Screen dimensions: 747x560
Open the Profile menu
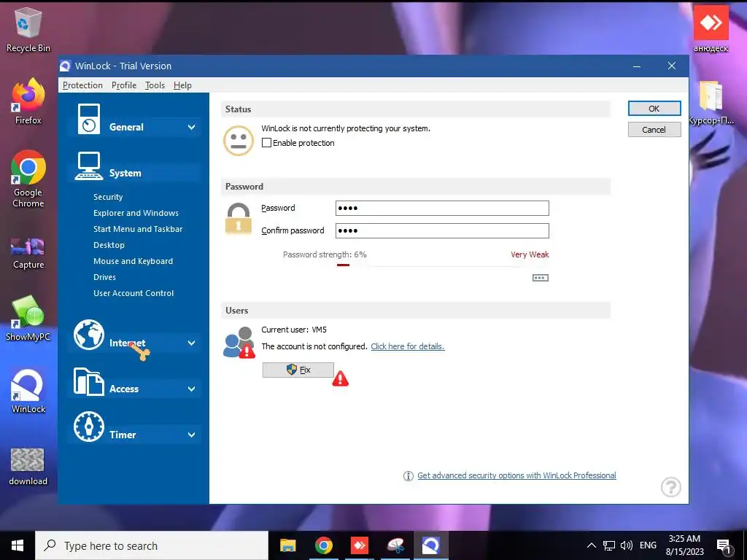[x=124, y=85]
